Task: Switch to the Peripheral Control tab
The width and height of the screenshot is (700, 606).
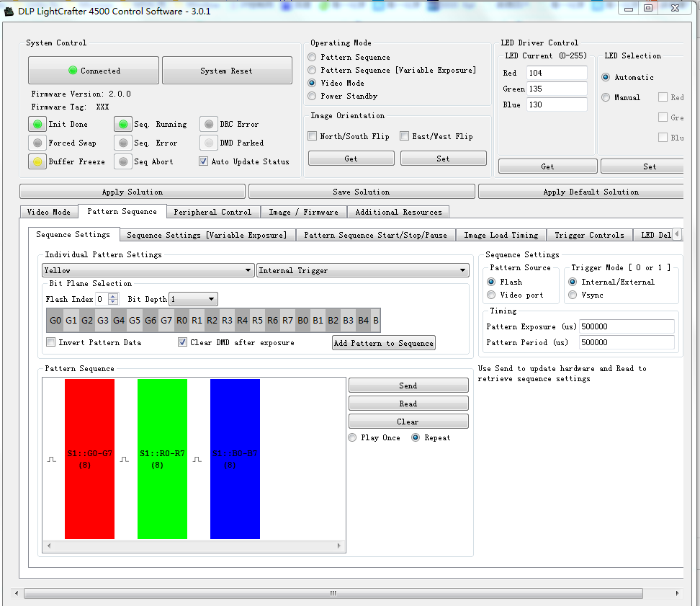Action: click(x=212, y=212)
